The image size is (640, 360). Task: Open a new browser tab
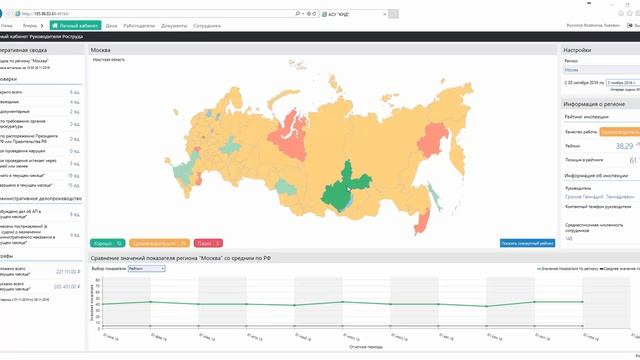[x=393, y=14]
